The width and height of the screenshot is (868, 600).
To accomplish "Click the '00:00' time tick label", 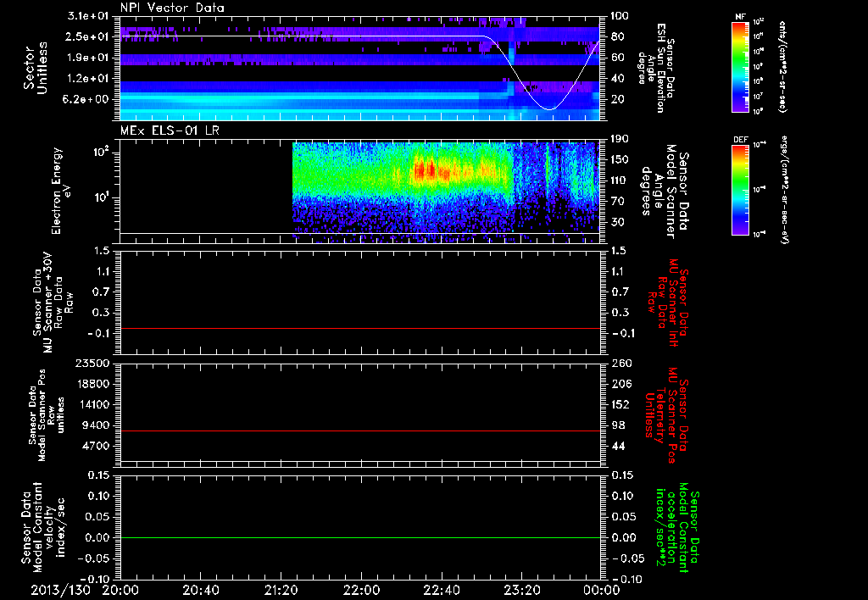I will click(x=602, y=590).
